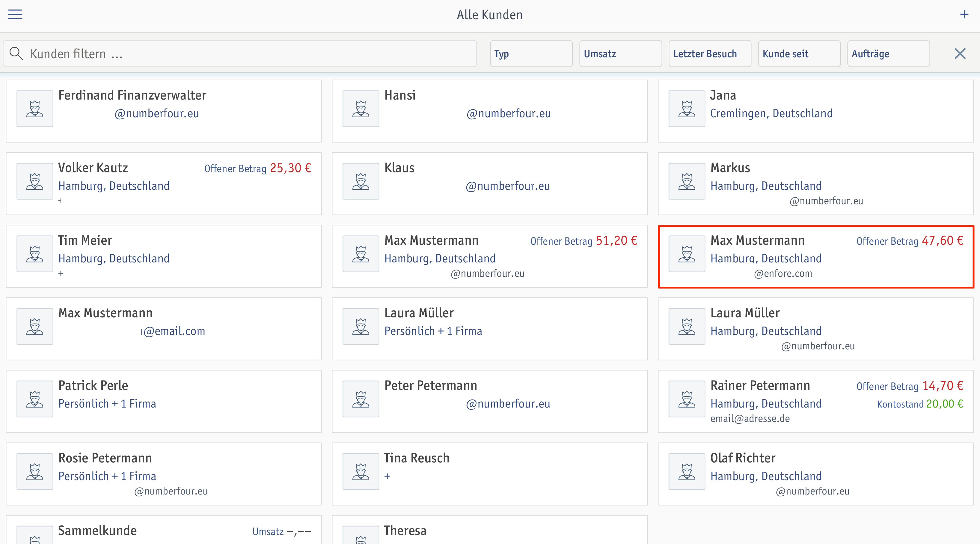
Task: Select the Sammelkunde customer name
Action: (x=97, y=530)
